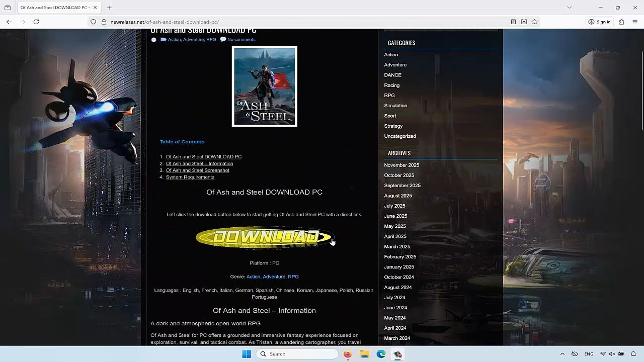This screenshot has width=644, height=362.
Task: Close the Of Ash and Steel tab
Action: [95, 8]
